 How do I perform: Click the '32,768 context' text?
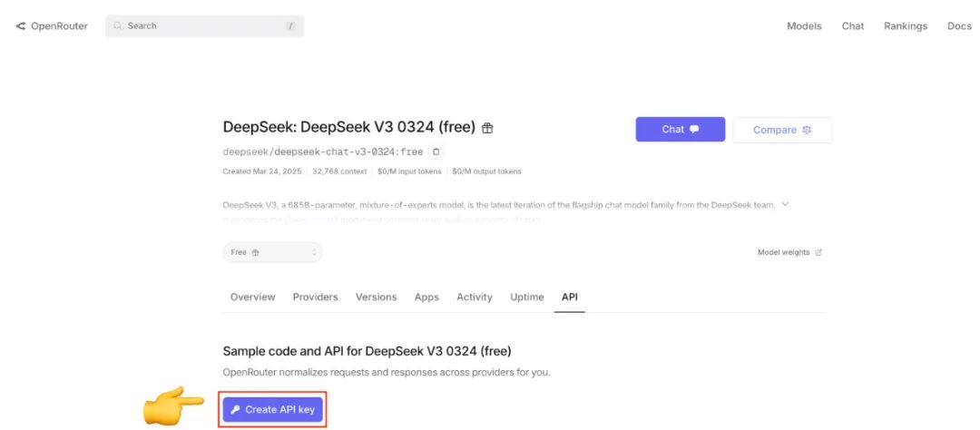click(339, 171)
